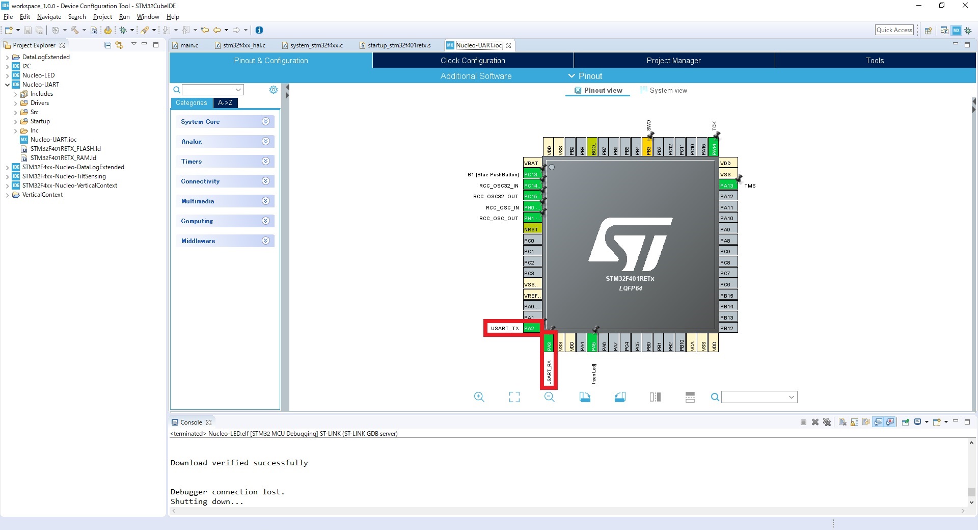
Task: Open the Window menu
Action: 148,17
